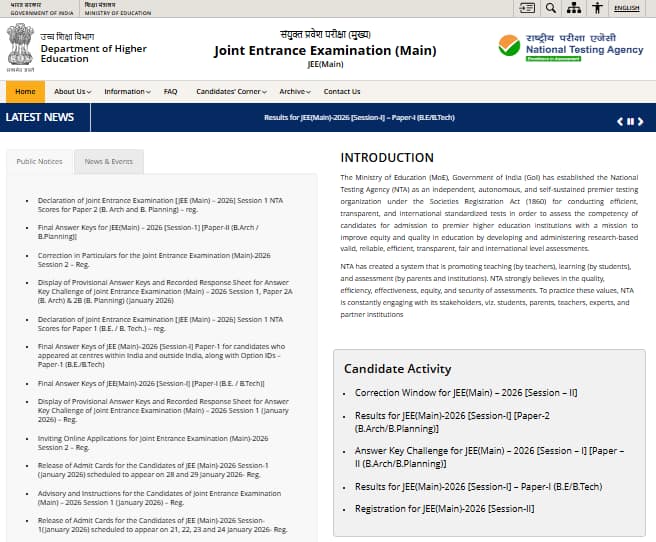
Task: Expand the About Us dropdown menu
Action: pos(72,92)
